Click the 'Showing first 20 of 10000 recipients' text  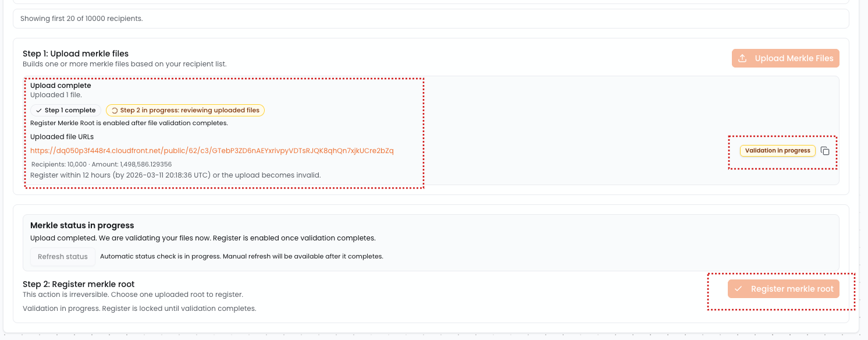point(81,19)
